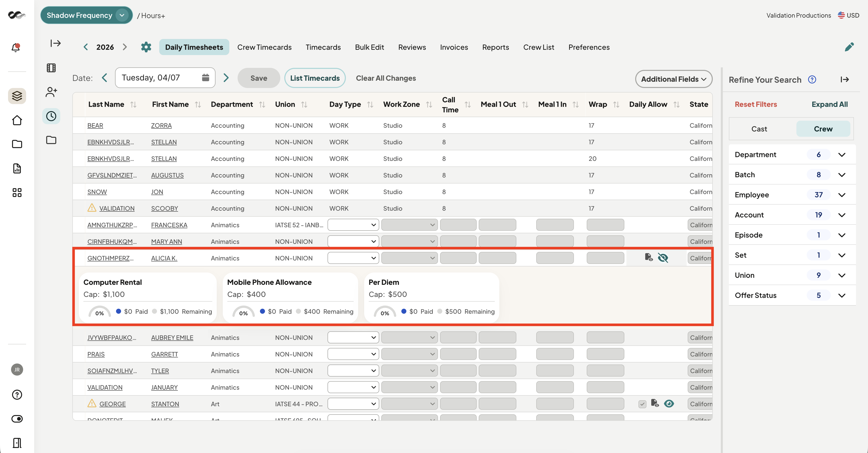Click the List Timecards button

[x=315, y=78]
